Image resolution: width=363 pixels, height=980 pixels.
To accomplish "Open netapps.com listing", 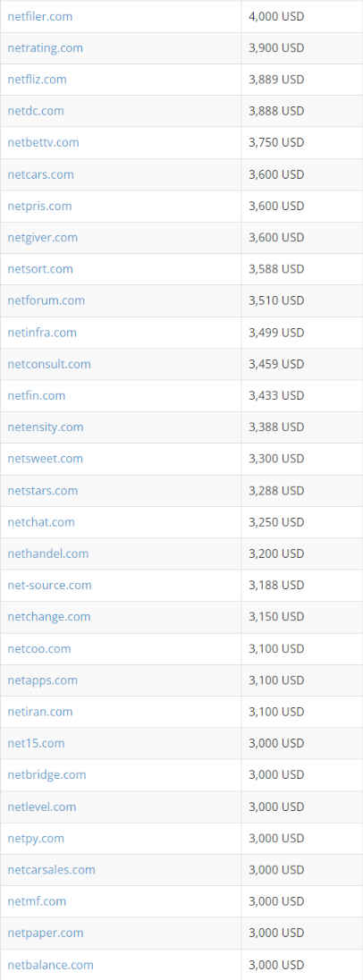I will (43, 680).
